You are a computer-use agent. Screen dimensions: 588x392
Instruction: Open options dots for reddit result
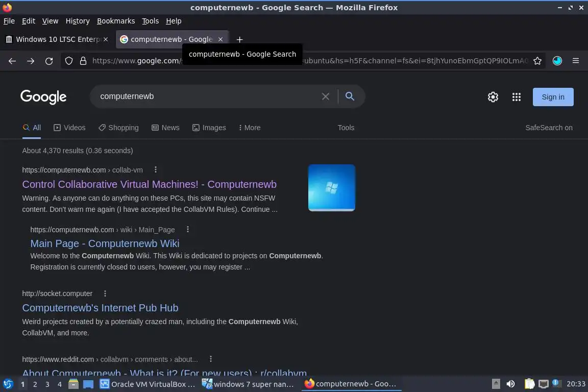pos(211,359)
